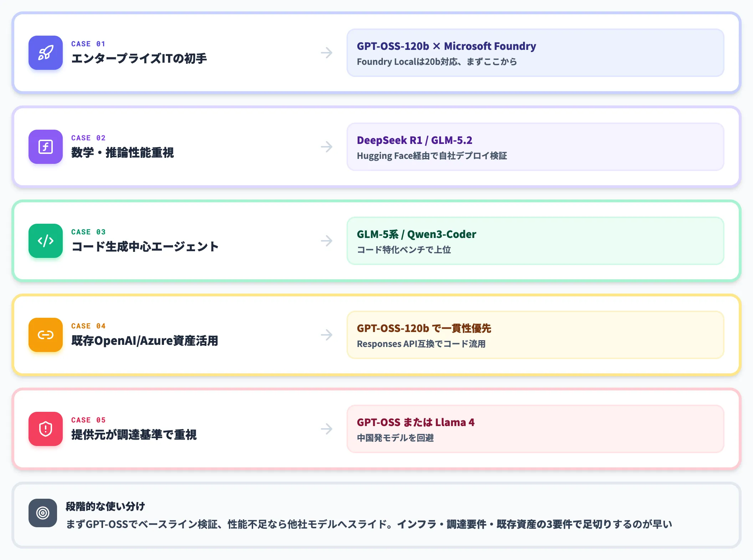Click the arrow next to コード生成中心エージェント
Viewport: 753px width, 560px height.
click(x=327, y=241)
